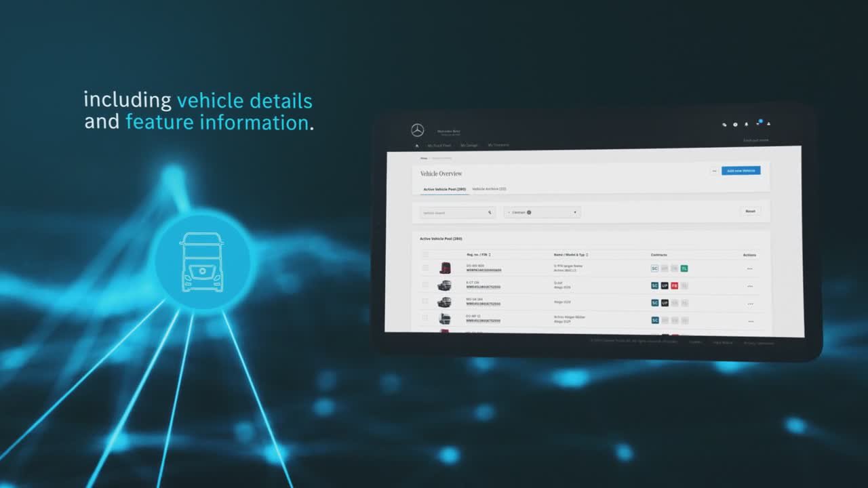Toggle the select-all checkbox in table header

coord(425,255)
